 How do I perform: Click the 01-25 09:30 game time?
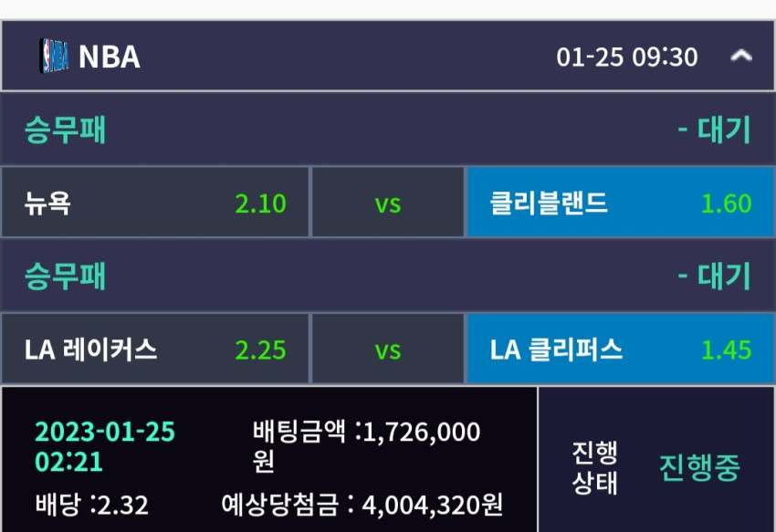pos(626,57)
